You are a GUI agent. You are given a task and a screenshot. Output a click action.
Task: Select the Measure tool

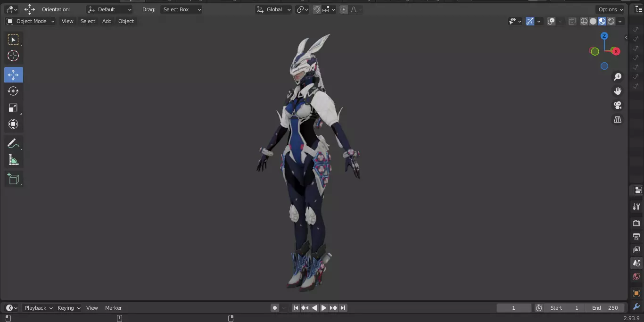[13, 160]
